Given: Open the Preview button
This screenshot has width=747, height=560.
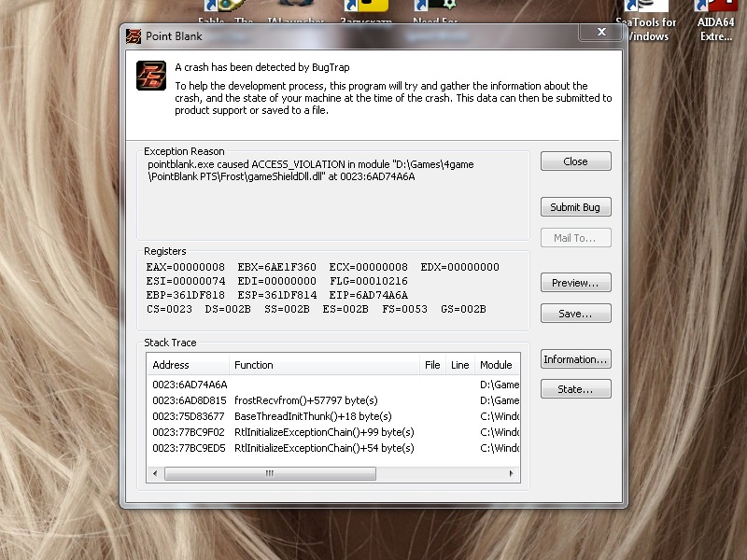Looking at the screenshot, I should point(575,283).
